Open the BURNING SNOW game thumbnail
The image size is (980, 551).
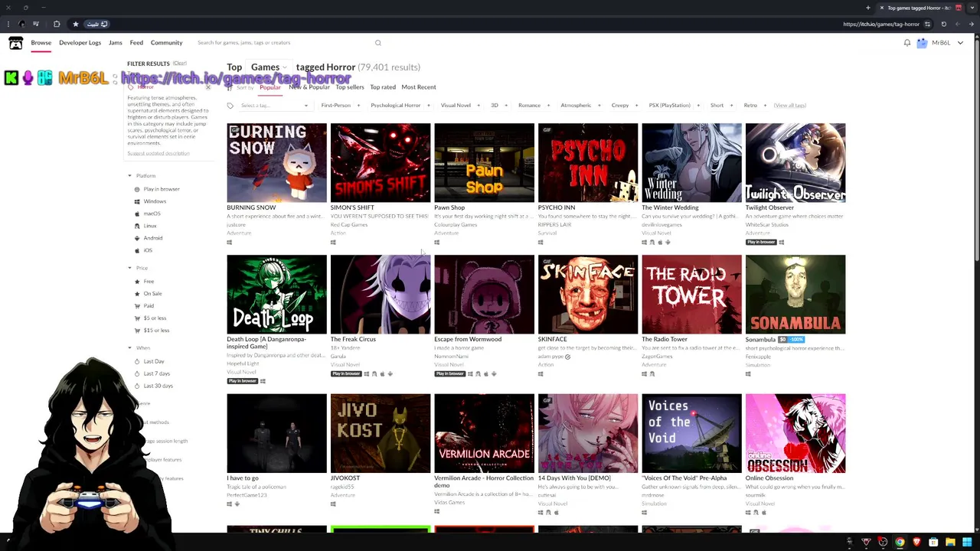click(x=276, y=162)
